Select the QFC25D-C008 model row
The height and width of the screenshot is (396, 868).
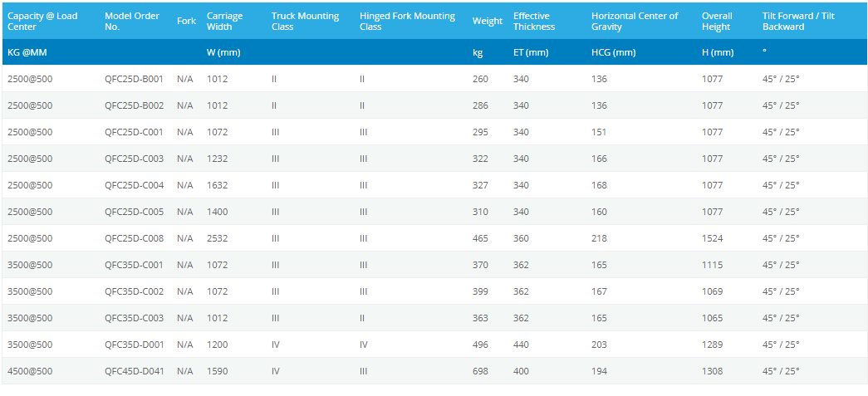point(134,238)
